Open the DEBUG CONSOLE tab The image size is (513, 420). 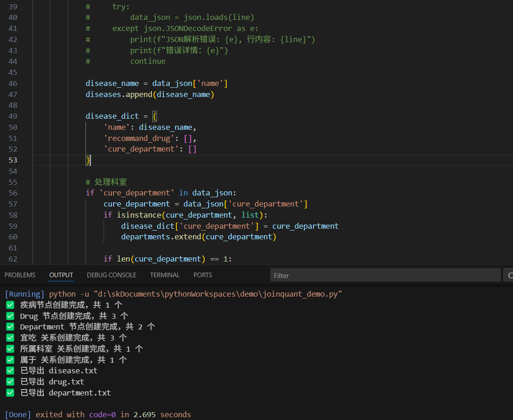click(x=112, y=275)
